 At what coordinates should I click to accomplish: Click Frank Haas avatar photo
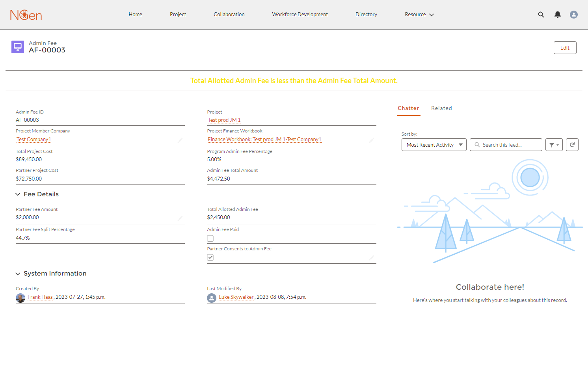click(x=20, y=298)
